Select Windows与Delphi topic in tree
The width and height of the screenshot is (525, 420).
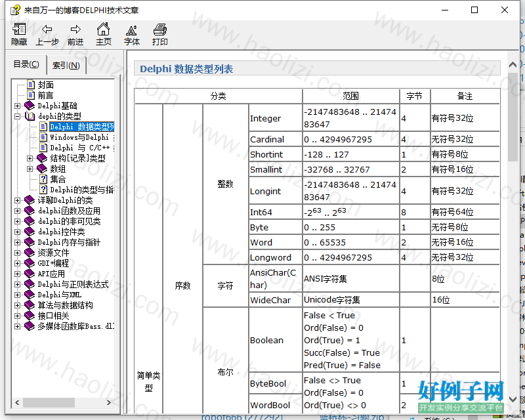[x=82, y=137]
